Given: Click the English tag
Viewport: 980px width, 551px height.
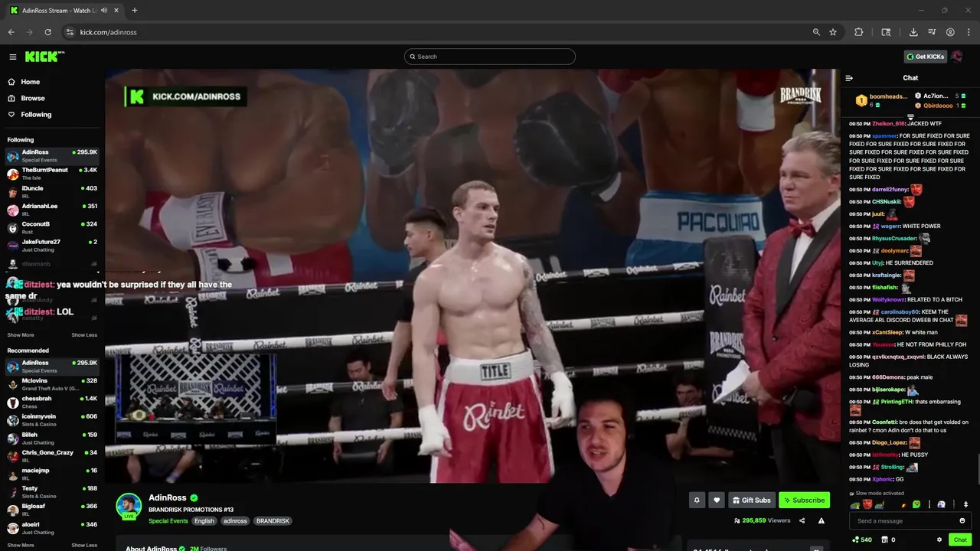Looking at the screenshot, I should [x=204, y=521].
